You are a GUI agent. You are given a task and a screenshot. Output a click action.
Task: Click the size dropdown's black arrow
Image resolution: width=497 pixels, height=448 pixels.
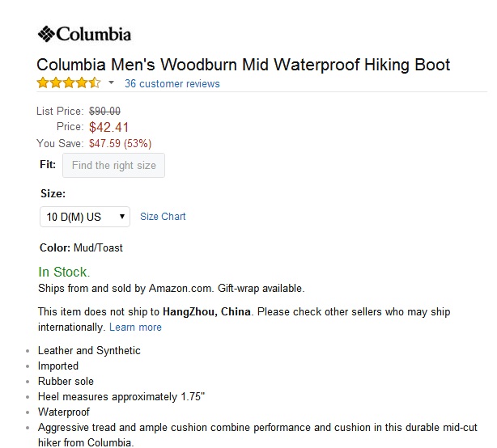(121, 217)
